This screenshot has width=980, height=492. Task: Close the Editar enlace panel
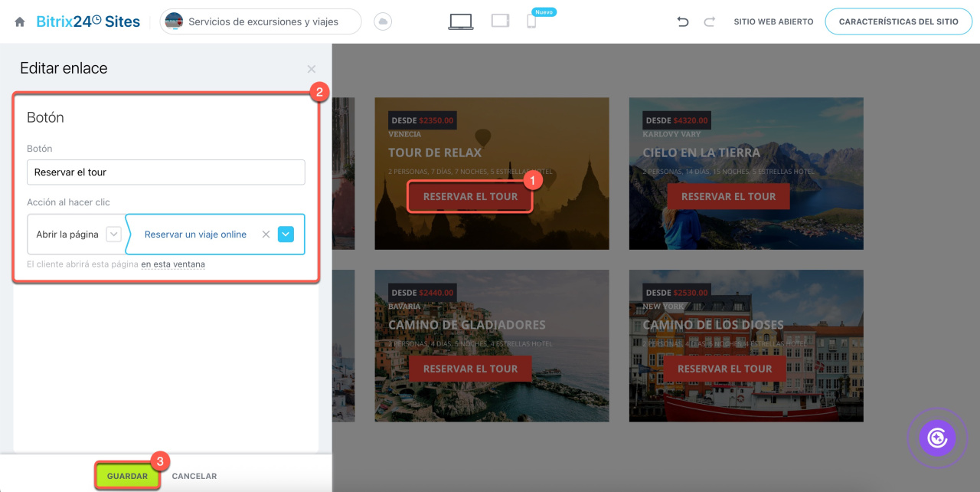pos(311,69)
